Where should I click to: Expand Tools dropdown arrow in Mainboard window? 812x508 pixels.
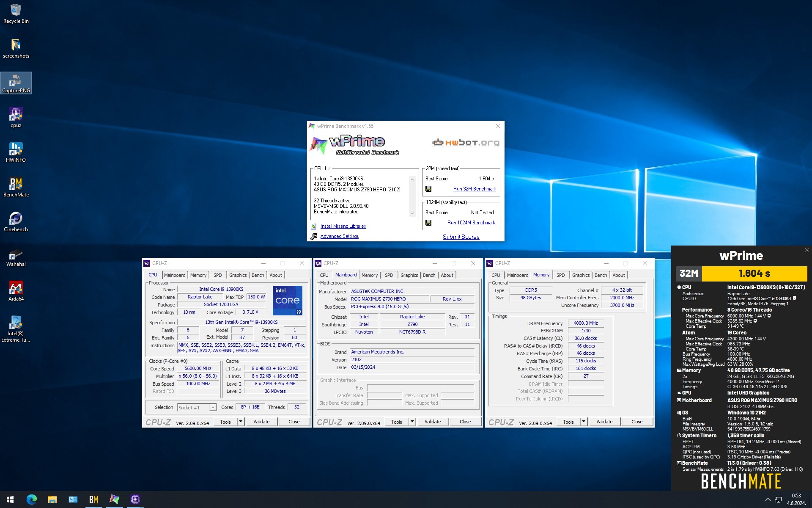coord(412,422)
